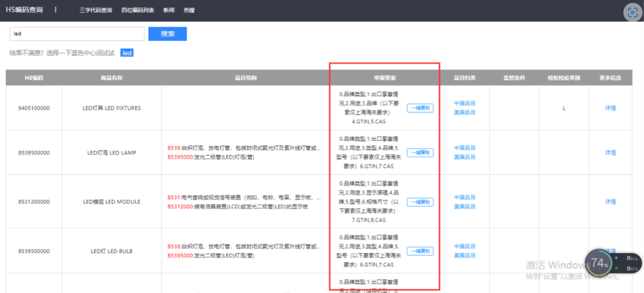
Task: Click the LED模组 LED MODULE name
Action: pyautogui.click(x=112, y=202)
